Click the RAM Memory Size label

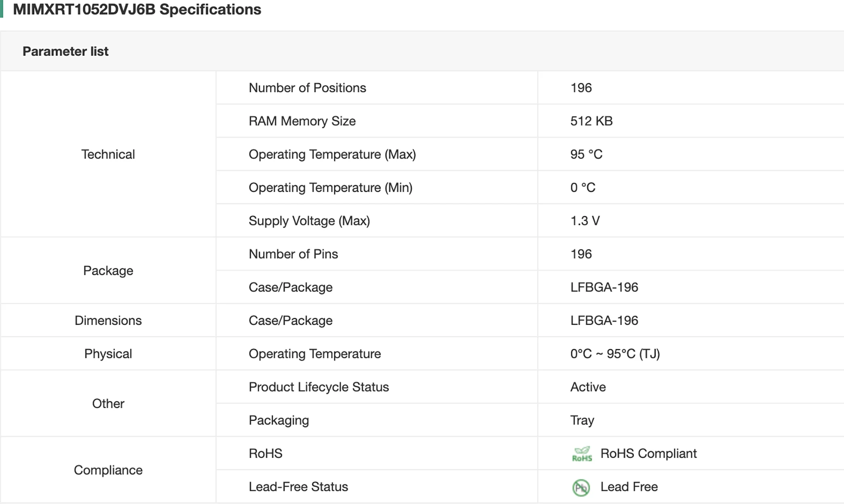tap(302, 121)
